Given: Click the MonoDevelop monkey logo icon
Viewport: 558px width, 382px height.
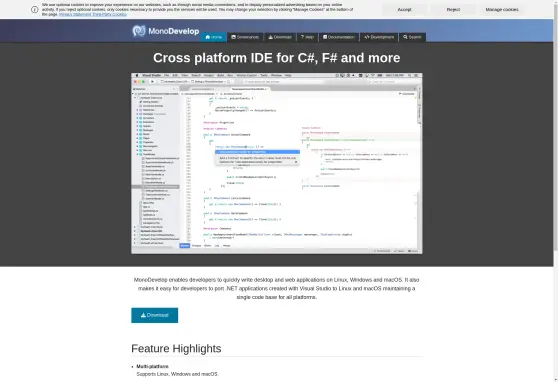Looking at the screenshot, I should tap(139, 31).
